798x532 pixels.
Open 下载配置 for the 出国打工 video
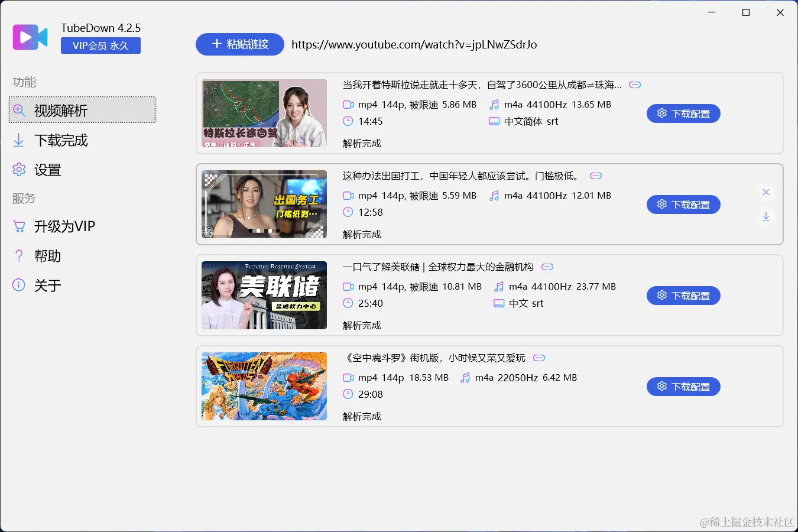[x=683, y=205]
